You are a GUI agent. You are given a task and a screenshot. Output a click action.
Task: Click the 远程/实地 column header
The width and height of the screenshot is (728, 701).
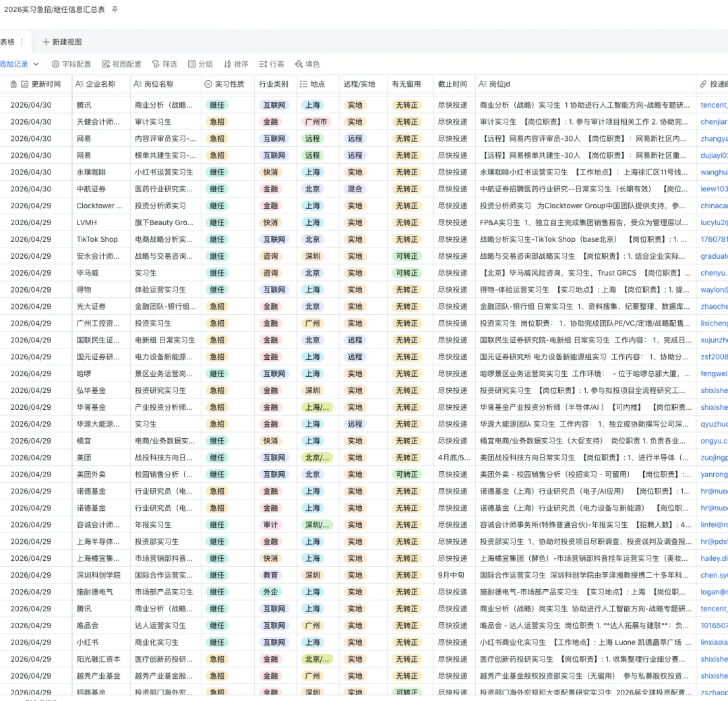click(x=363, y=84)
